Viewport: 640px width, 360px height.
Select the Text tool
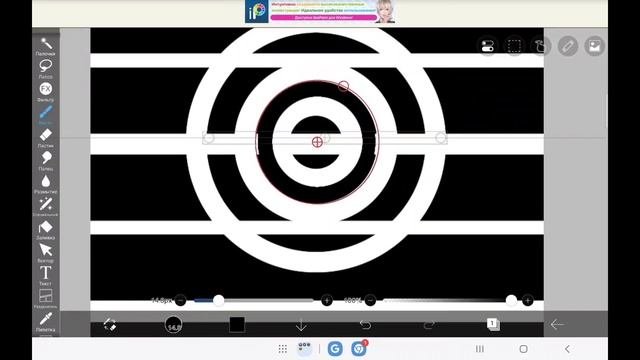click(46, 276)
